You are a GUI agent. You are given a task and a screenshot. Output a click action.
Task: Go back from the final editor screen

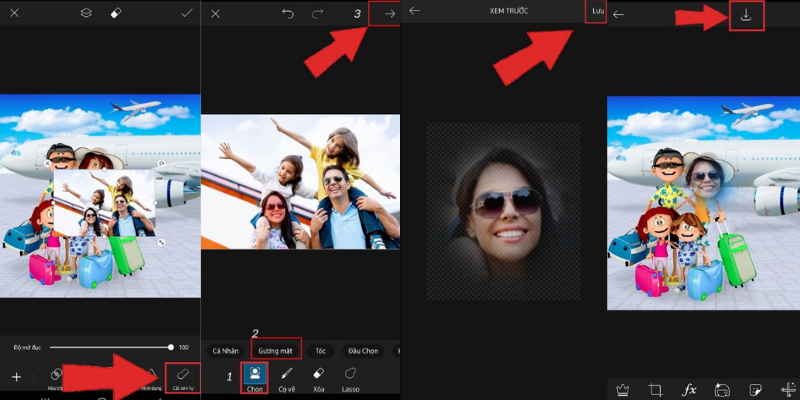click(618, 14)
